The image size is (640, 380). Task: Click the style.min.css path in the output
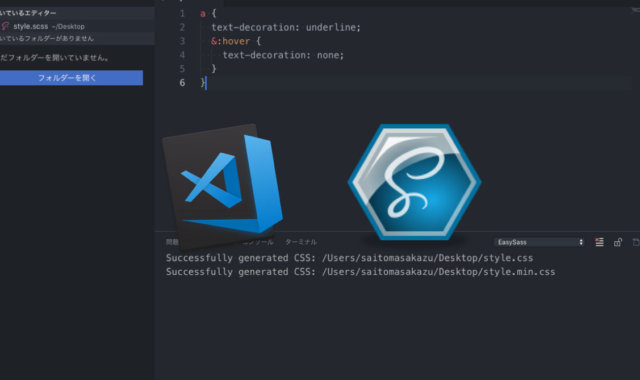tap(438, 272)
